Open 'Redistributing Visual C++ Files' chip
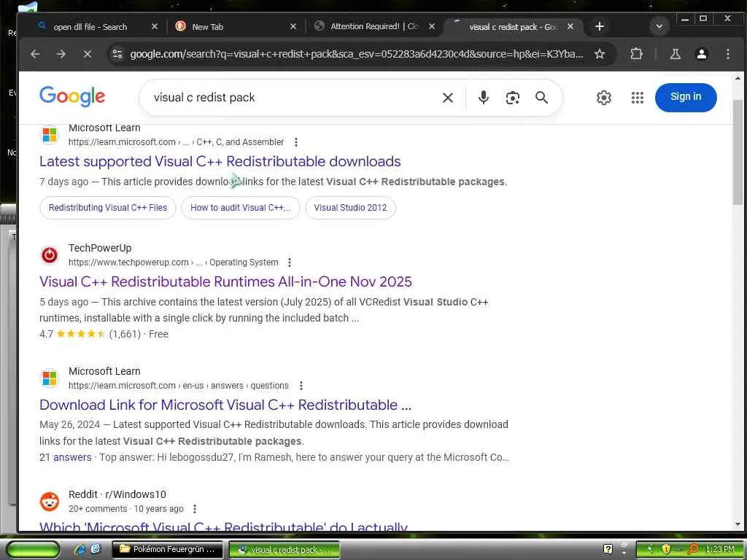Image resolution: width=747 pixels, height=560 pixels. (x=108, y=208)
